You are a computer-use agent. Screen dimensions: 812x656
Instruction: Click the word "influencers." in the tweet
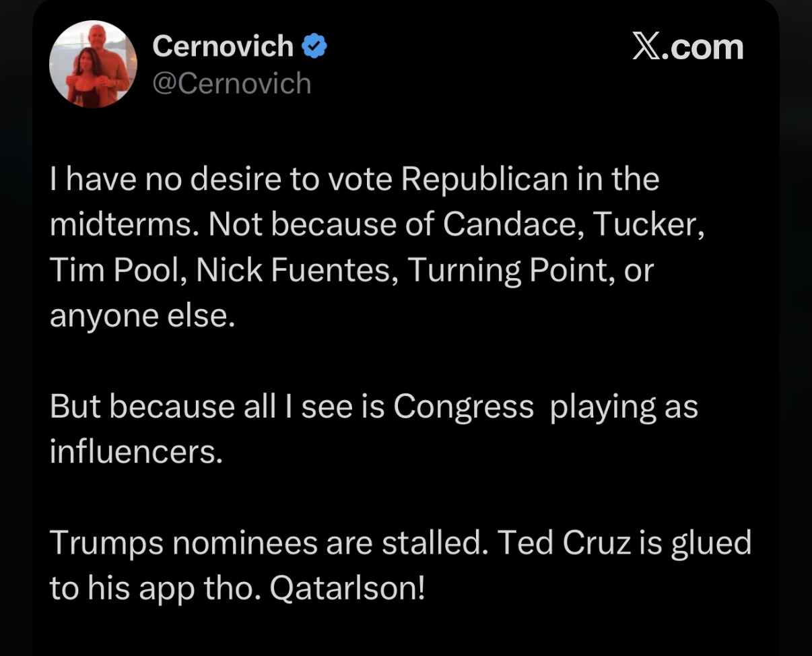pos(135,452)
